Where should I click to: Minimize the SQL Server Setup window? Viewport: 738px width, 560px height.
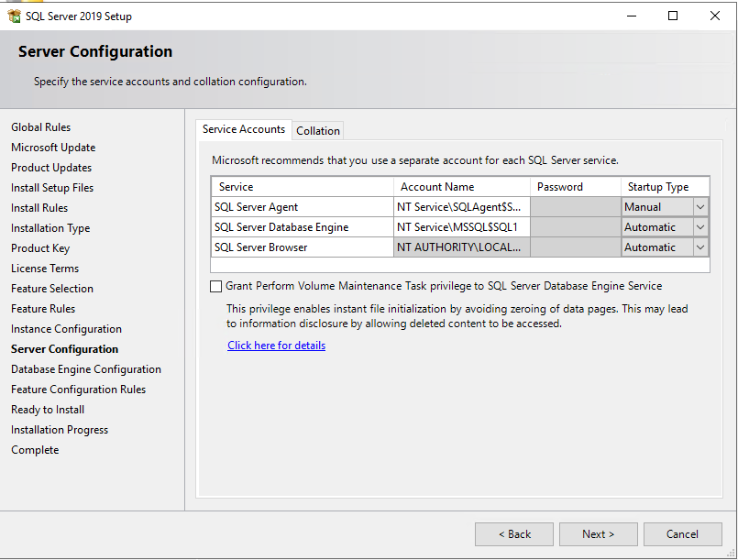point(631,16)
